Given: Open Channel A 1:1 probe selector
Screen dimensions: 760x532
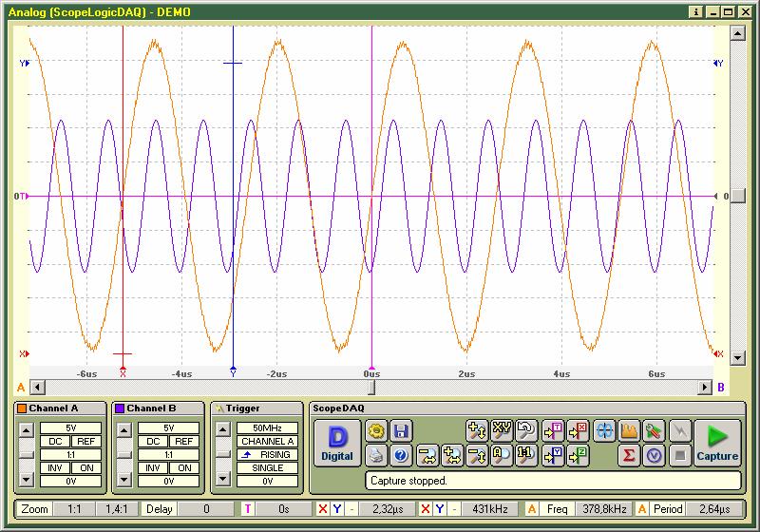Looking at the screenshot, I should click(70, 454).
